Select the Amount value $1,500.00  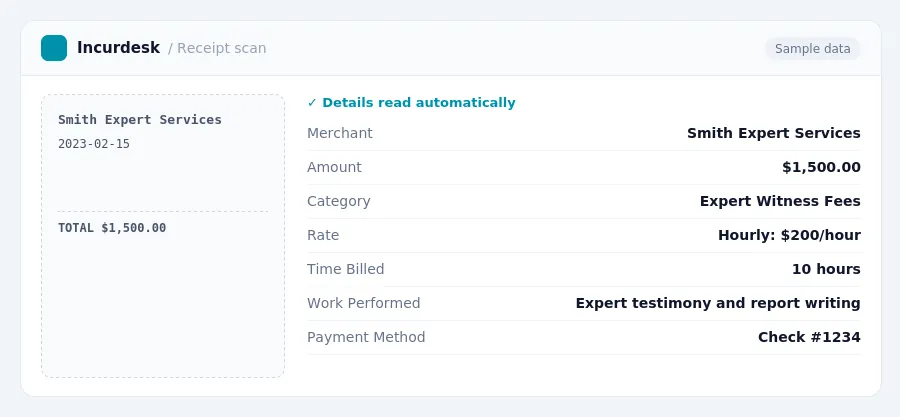coord(821,167)
